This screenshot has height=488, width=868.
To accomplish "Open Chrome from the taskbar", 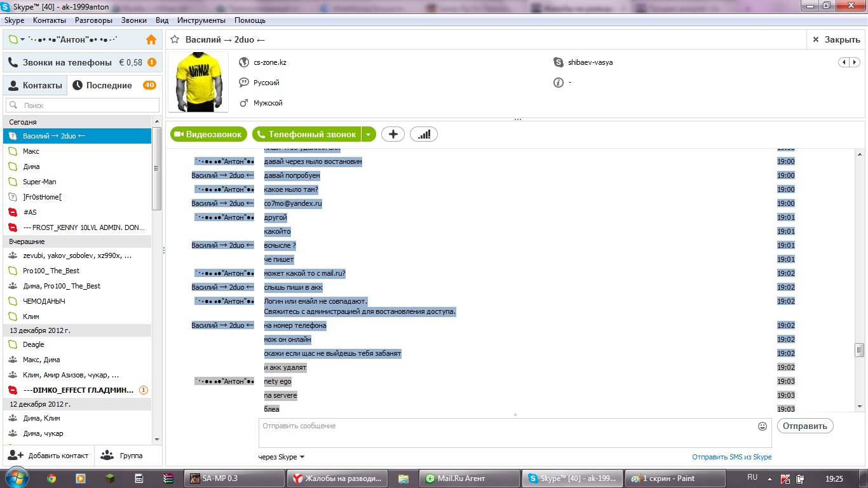I will tap(51, 478).
